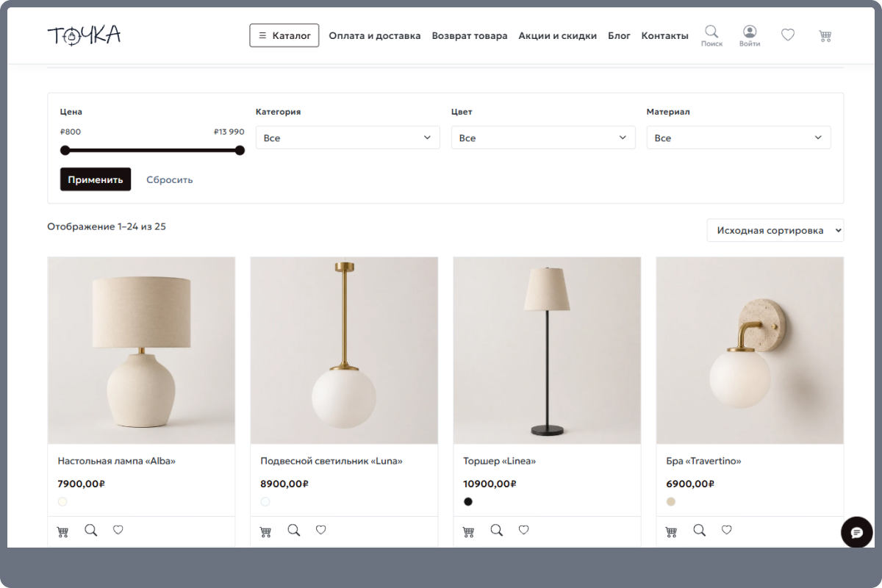
Task: Open the Цвет dropdown filter
Action: [543, 137]
